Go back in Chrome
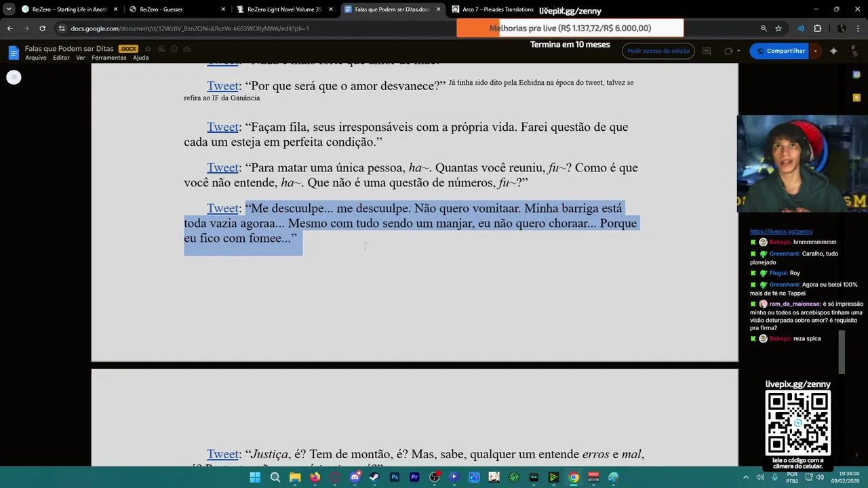Image resolution: width=868 pixels, height=488 pixels. coord(9,28)
